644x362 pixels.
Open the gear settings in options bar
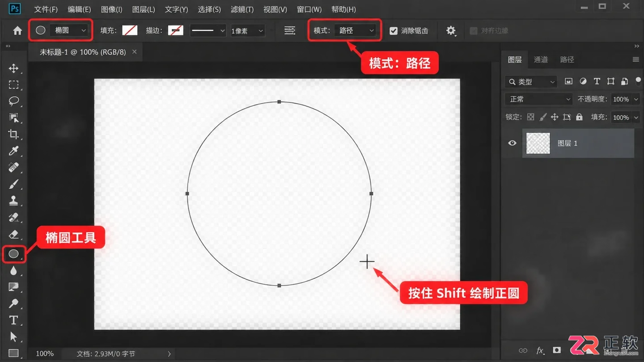(451, 30)
